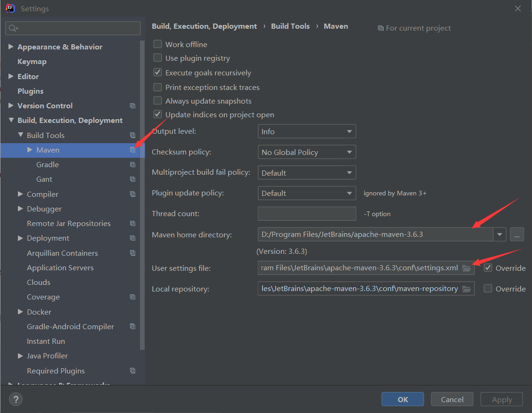Open the Output level dropdown
Screen dimensions: 532x413
(x=307, y=131)
